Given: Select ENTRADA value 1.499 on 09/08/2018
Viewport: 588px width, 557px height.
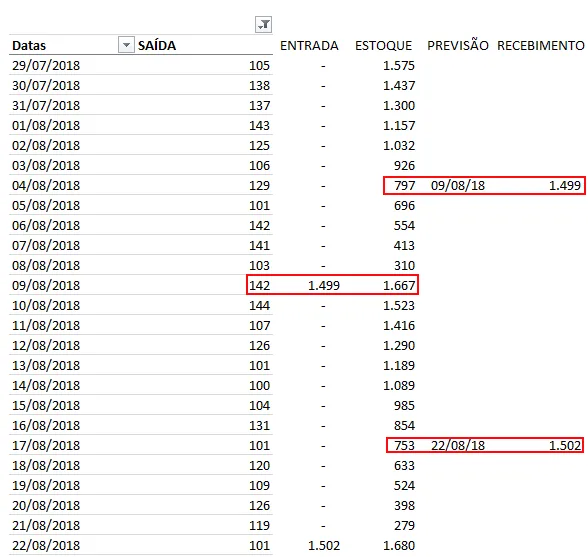Looking at the screenshot, I should click(324, 285).
